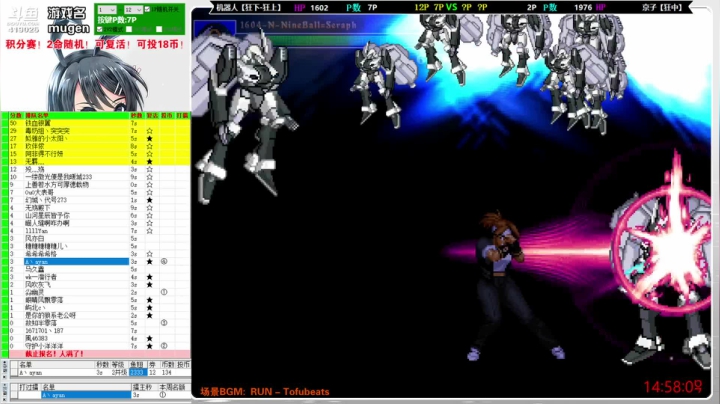This screenshot has height=404, width=720.
Task: Click the right 1976 HP readout
Action: click(x=590, y=8)
